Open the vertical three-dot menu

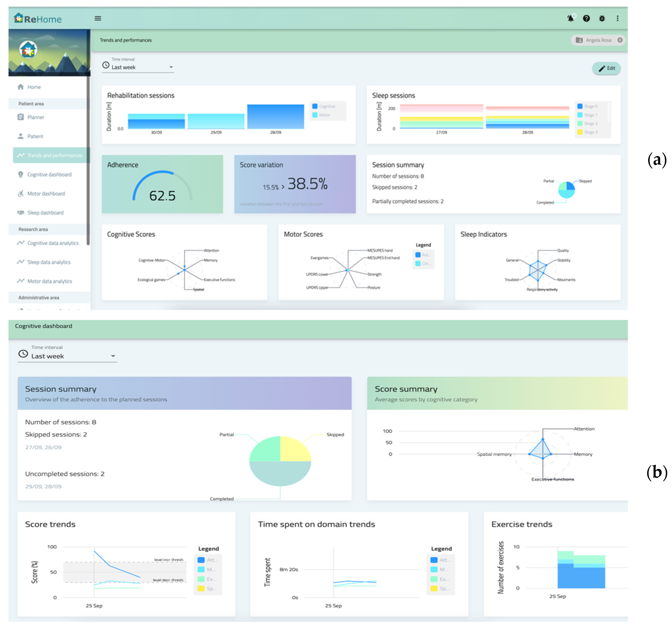coord(618,19)
